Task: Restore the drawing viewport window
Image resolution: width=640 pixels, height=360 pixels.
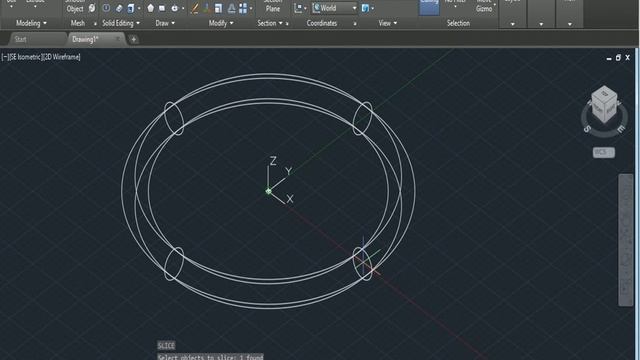Action: click(x=618, y=58)
